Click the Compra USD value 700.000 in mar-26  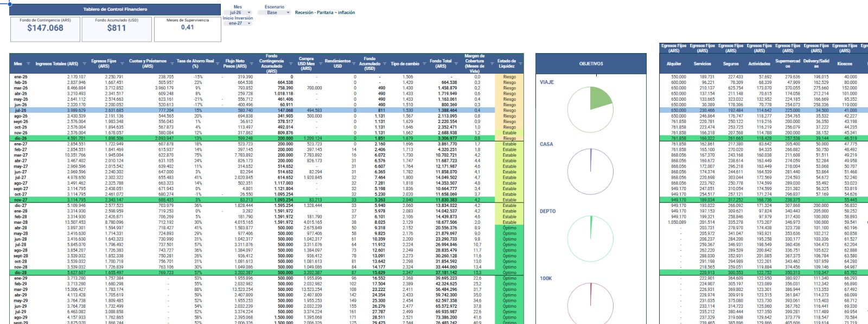[314, 88]
